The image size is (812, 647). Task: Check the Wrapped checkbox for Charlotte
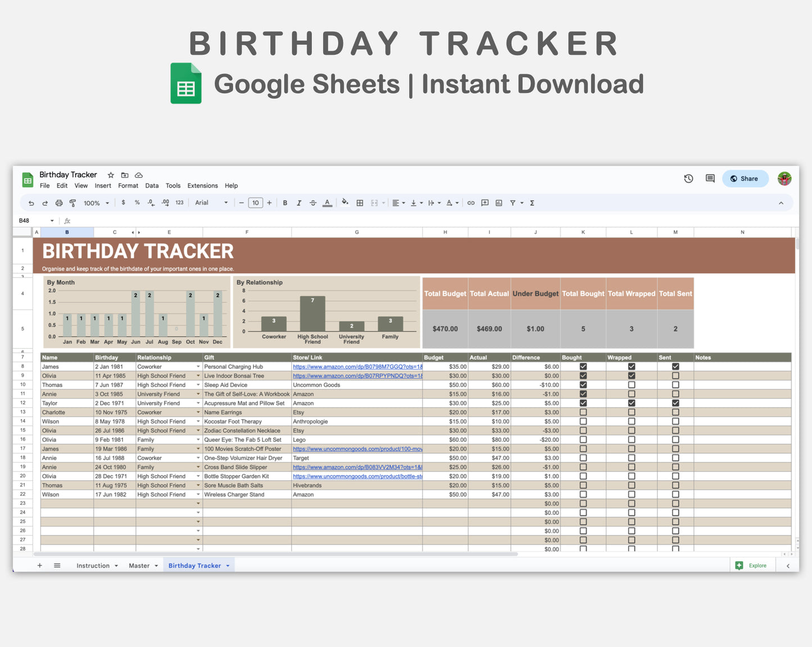(x=631, y=412)
